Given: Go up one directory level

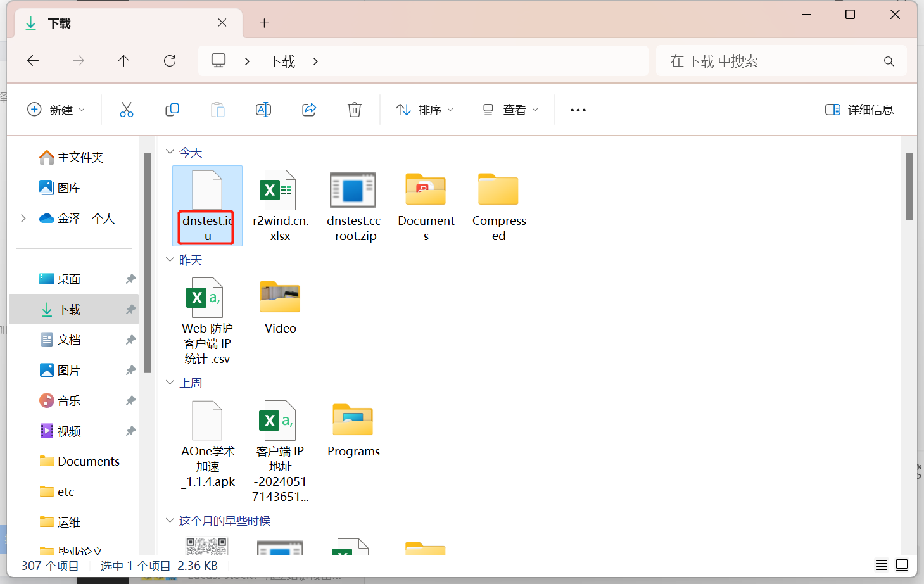Looking at the screenshot, I should pyautogui.click(x=123, y=61).
